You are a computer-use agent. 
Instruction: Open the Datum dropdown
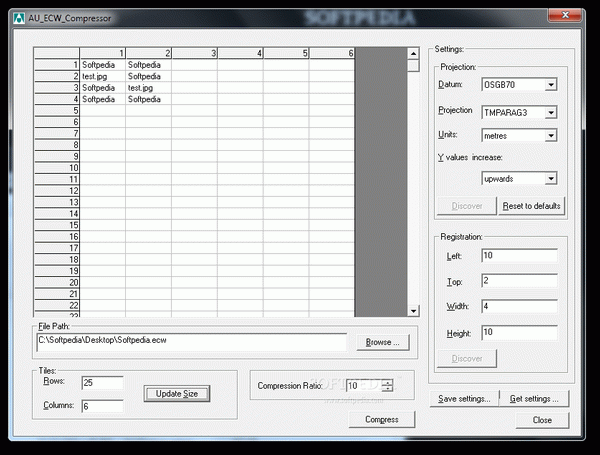coord(550,85)
